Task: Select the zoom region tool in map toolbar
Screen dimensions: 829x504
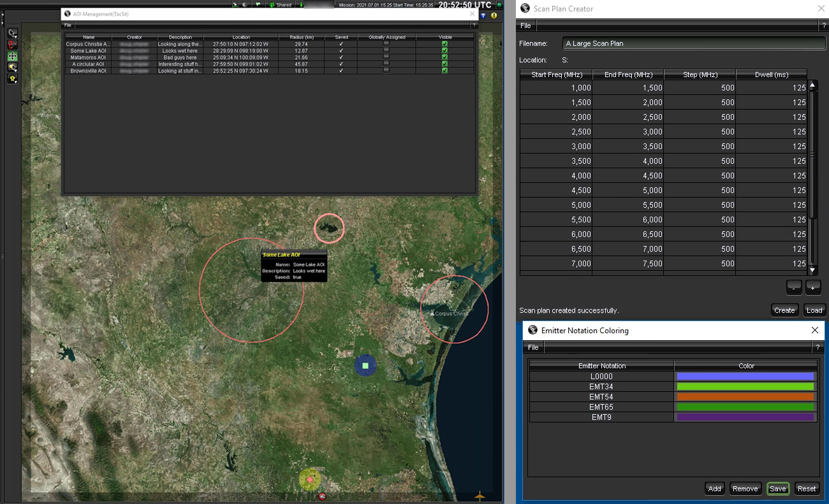Action: 12,68
